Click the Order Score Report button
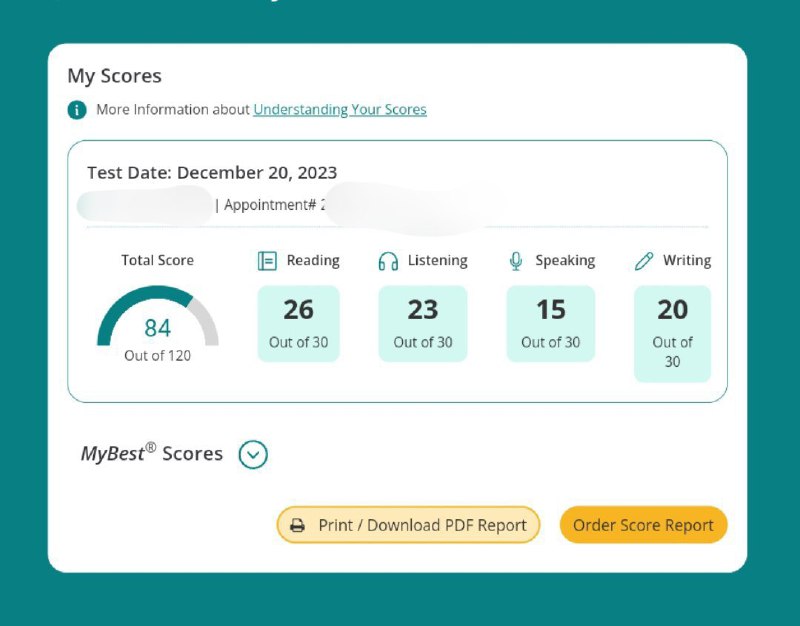 (x=643, y=524)
